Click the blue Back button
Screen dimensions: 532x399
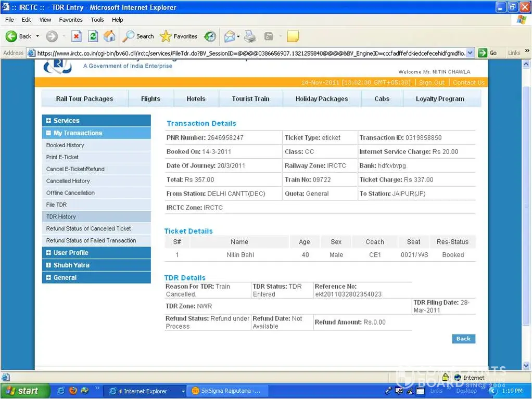(x=463, y=339)
